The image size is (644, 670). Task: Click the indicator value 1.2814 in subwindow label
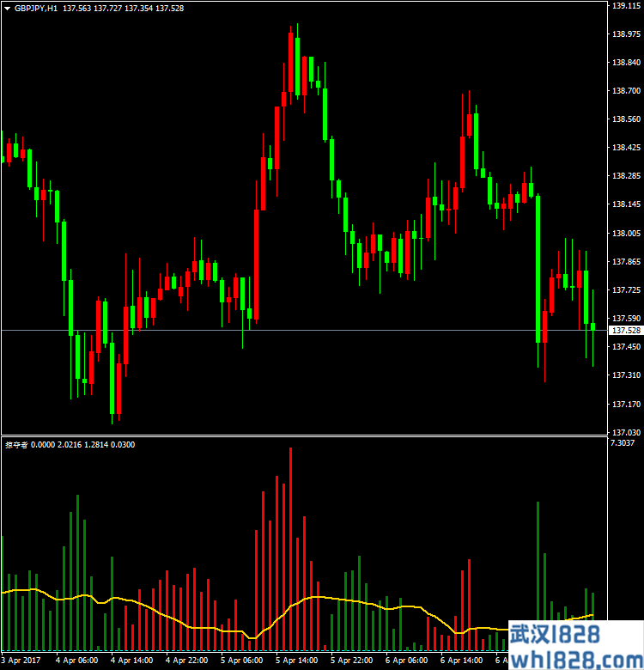96,445
